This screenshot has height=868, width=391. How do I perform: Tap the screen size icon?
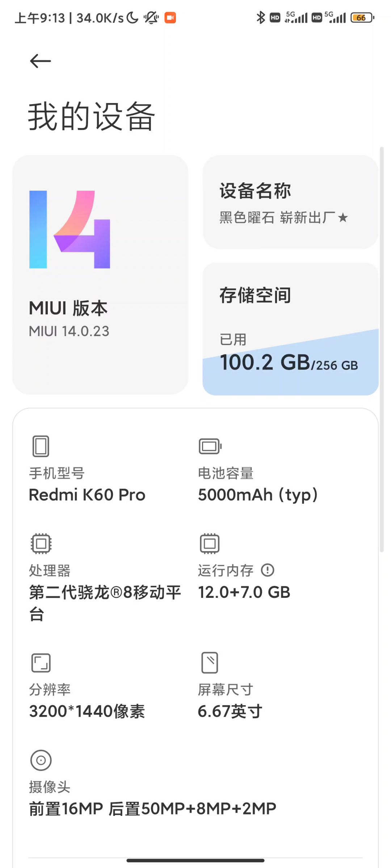[x=210, y=663]
